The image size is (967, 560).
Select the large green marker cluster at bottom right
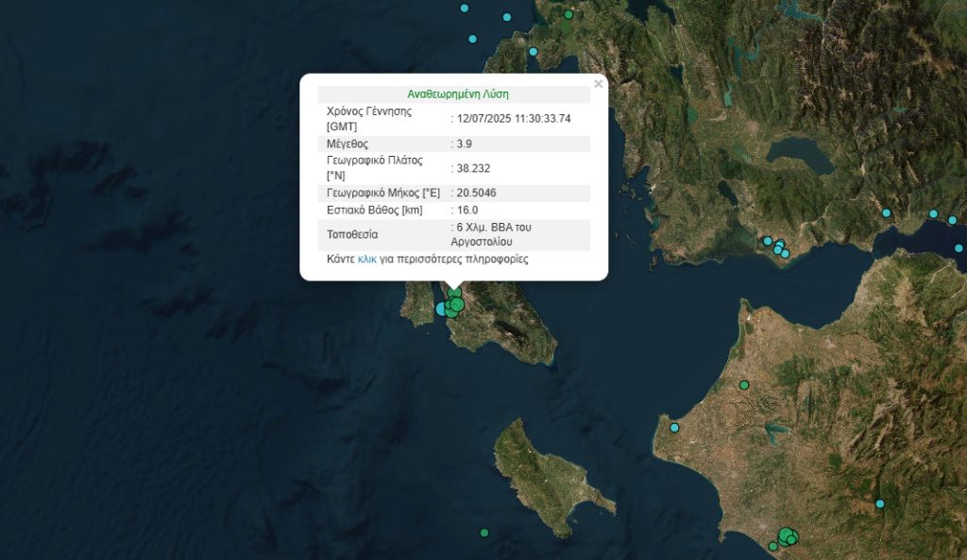coord(787,535)
